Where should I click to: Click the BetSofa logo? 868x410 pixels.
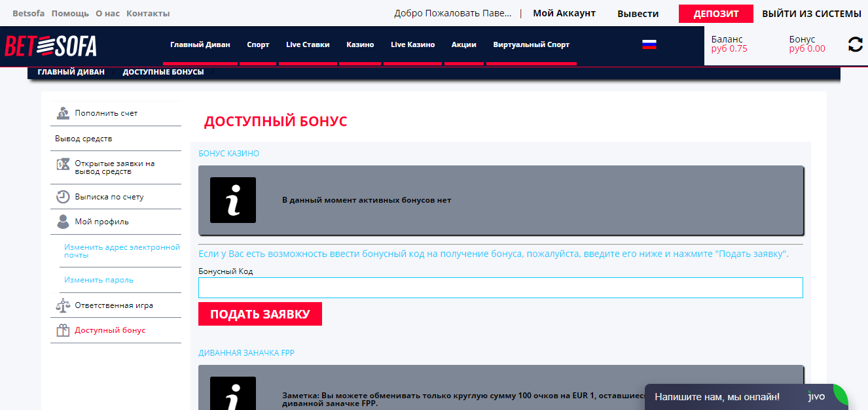tap(51, 46)
